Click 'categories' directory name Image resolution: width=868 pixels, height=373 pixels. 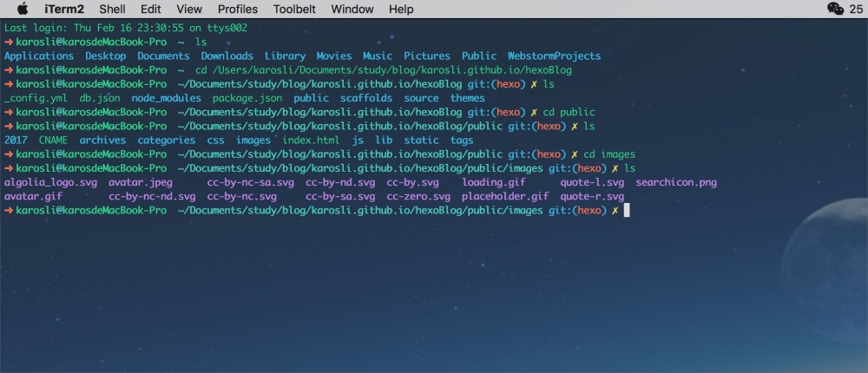coord(166,141)
